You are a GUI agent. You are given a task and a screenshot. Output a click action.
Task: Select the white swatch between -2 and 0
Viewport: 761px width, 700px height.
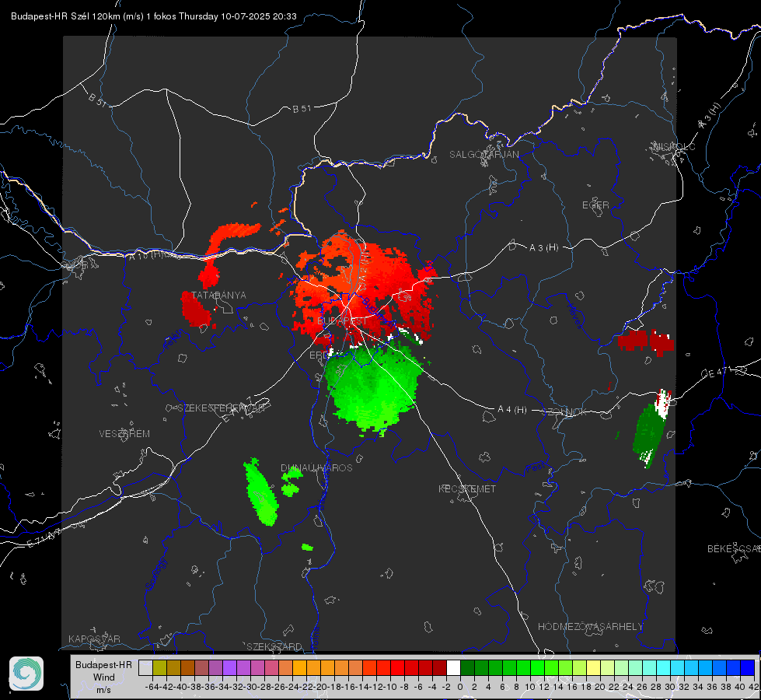click(454, 667)
